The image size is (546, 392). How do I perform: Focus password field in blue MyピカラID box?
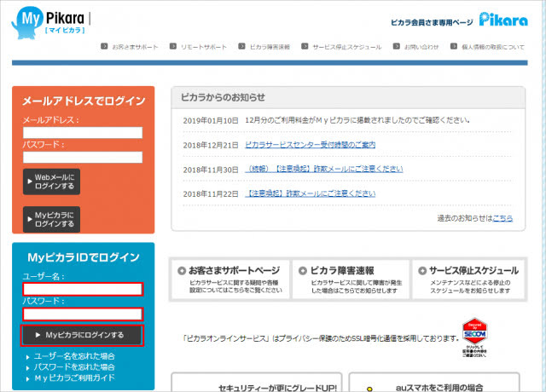point(83,314)
